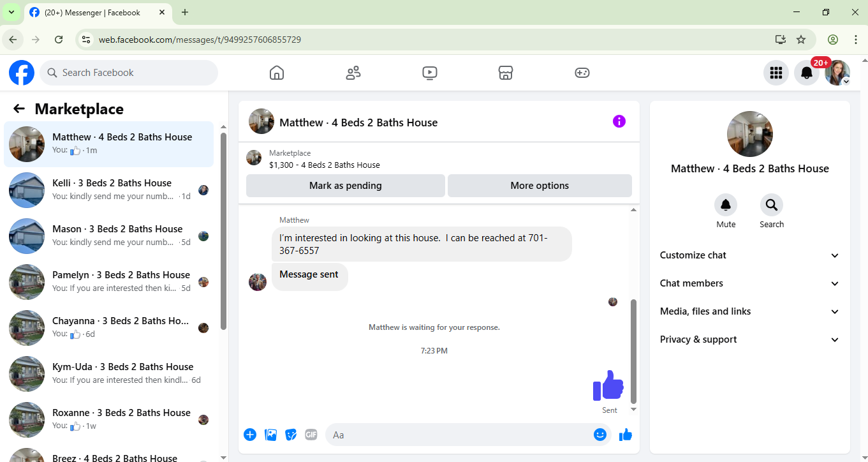This screenshot has width=868, height=462.
Task: Click the conversation list scrollbar
Action: click(223, 231)
